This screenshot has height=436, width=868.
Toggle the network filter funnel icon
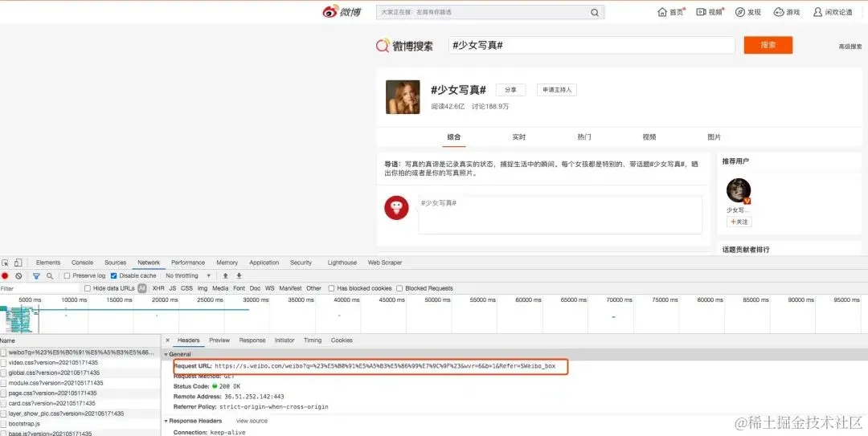(36, 275)
